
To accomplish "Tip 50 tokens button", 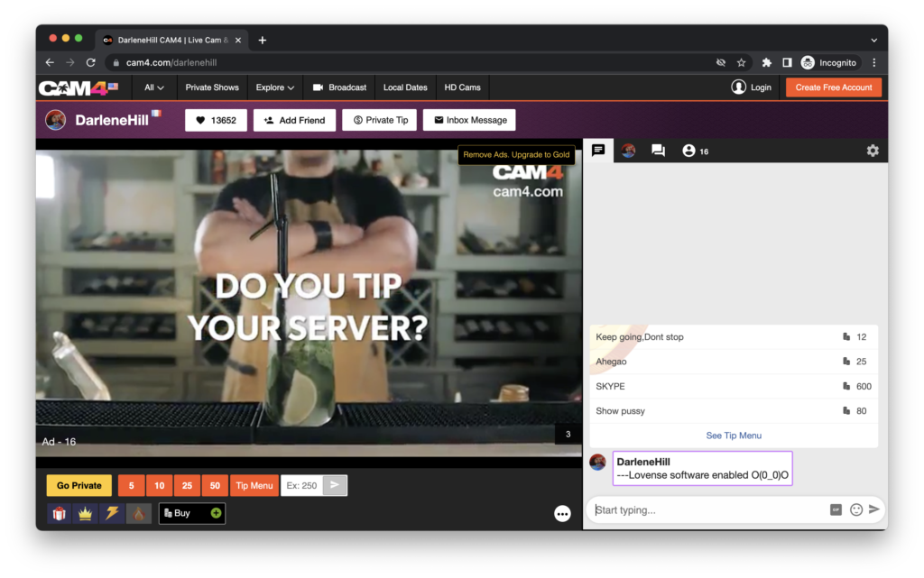I will (x=215, y=486).
